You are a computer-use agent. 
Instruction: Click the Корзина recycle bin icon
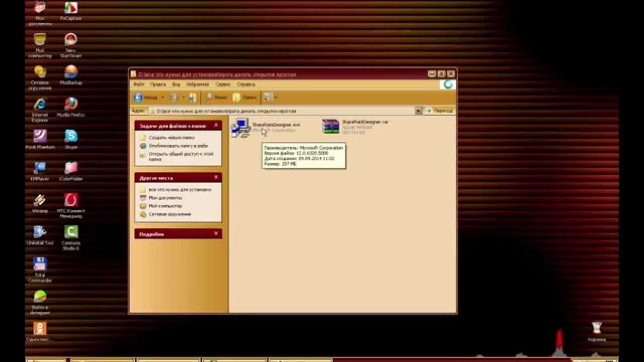pyautogui.click(x=597, y=332)
